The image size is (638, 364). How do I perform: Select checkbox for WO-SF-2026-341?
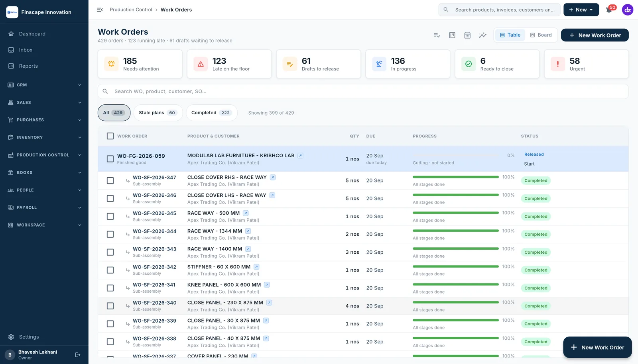click(x=110, y=288)
